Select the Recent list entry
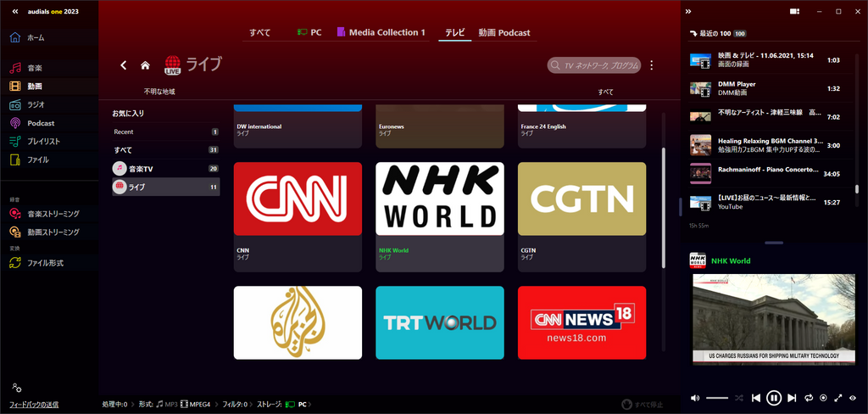Screen dimensions: 868x414 tap(165, 131)
